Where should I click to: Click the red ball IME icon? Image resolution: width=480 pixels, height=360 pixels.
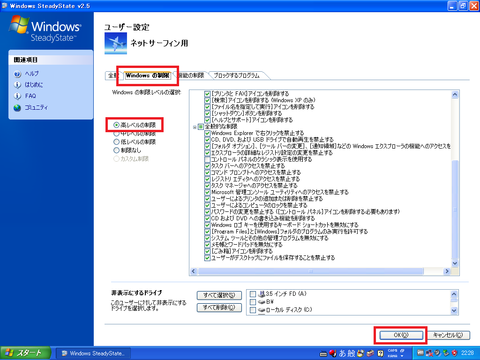(x=333, y=353)
